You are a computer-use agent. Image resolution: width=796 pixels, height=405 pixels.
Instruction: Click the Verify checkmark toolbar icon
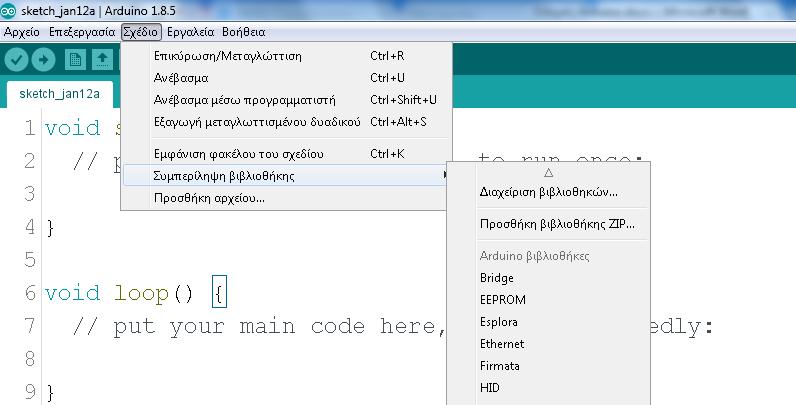pos(16,60)
